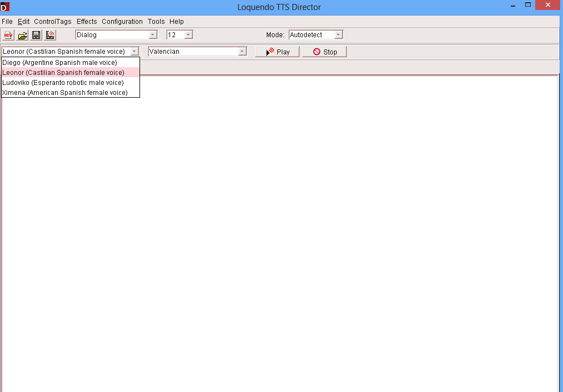Screen dimensions: 563x392
Task: Collapse the voice selection dropdown arrow
Action: (134, 51)
